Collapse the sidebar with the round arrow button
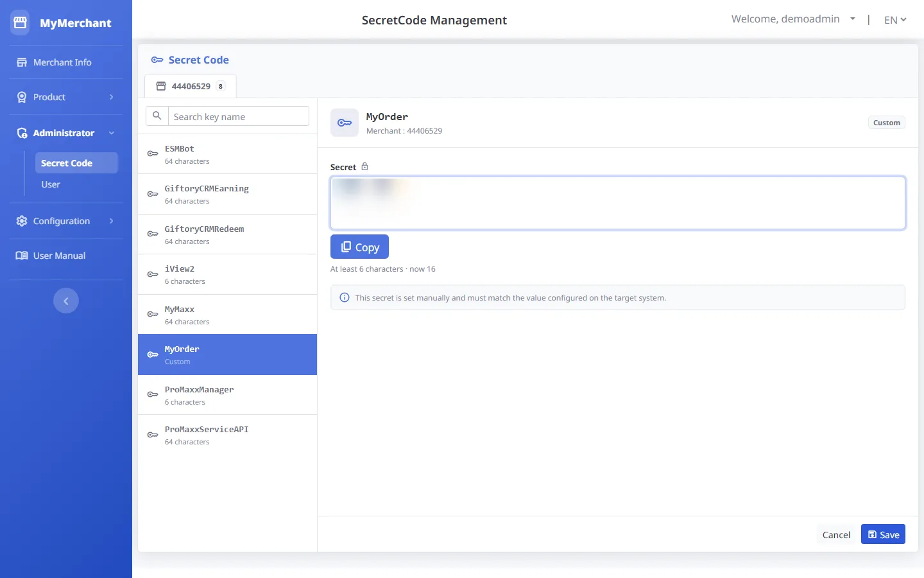The width and height of the screenshot is (924, 578). pyautogui.click(x=66, y=301)
